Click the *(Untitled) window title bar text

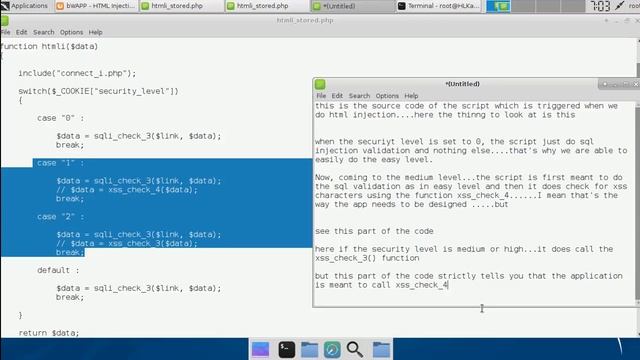click(462, 84)
